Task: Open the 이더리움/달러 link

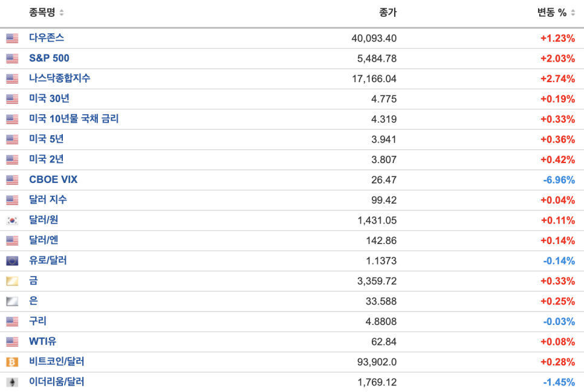Action: click(x=57, y=382)
